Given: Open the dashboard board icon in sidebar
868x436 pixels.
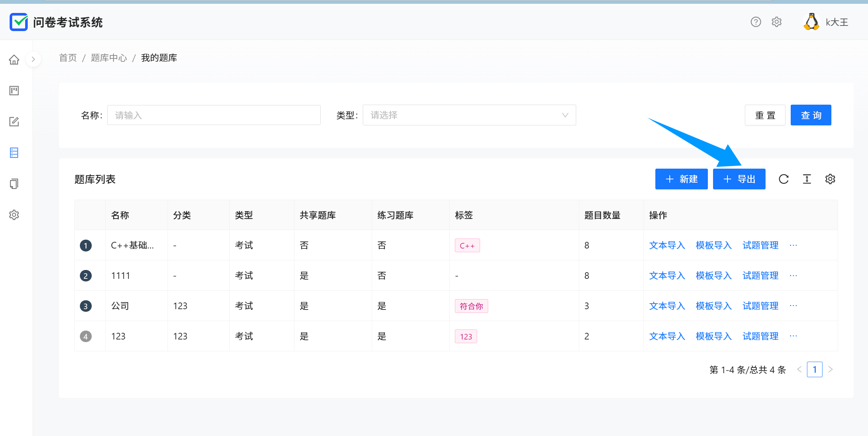Looking at the screenshot, I should (14, 91).
